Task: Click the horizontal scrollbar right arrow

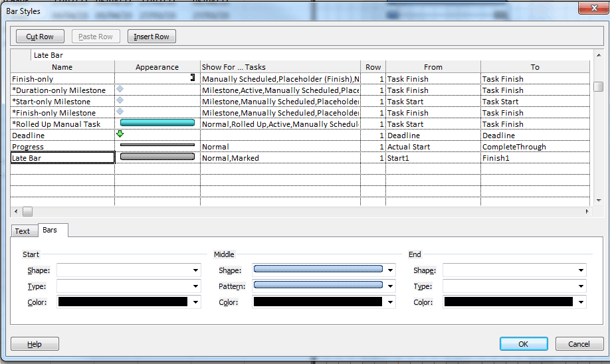Action: [x=587, y=211]
